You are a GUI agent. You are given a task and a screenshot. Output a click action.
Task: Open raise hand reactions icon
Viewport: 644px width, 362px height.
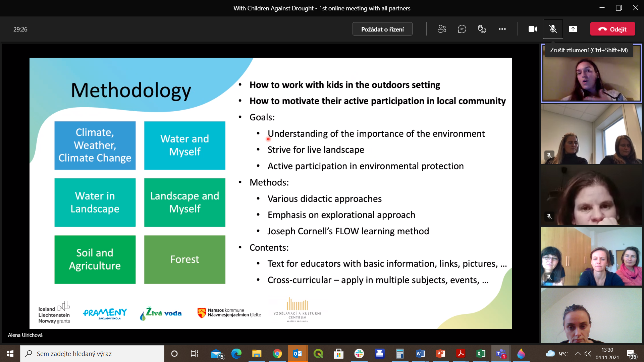[x=482, y=29]
